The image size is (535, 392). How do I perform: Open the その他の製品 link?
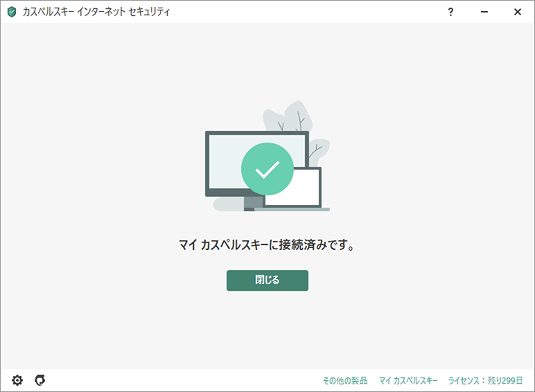point(345,380)
